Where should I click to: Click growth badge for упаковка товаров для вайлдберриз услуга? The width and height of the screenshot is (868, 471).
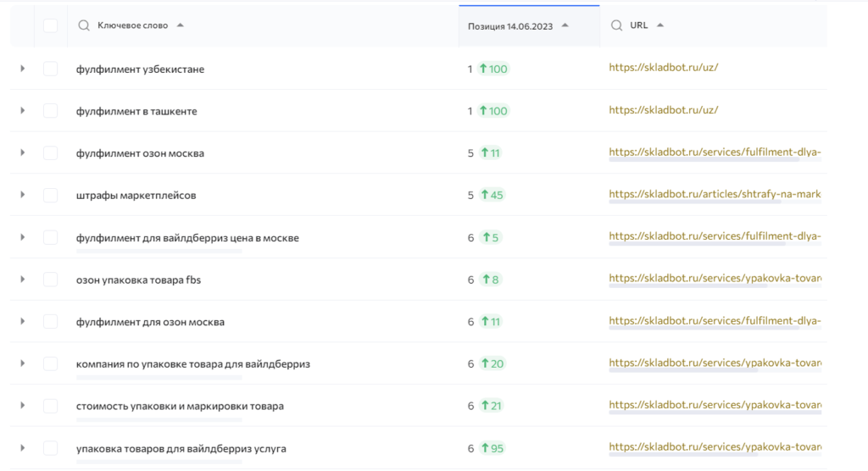click(492, 448)
